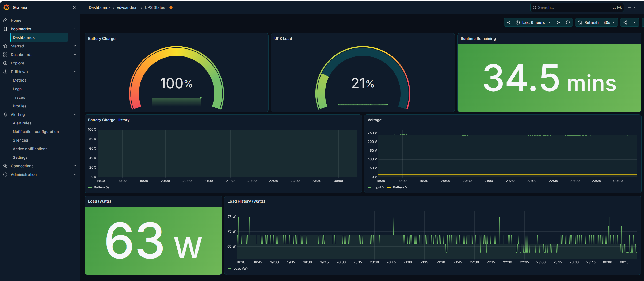Viewport: 644px width, 281px height.
Task: Open Notification configuration page
Action: [x=36, y=132]
